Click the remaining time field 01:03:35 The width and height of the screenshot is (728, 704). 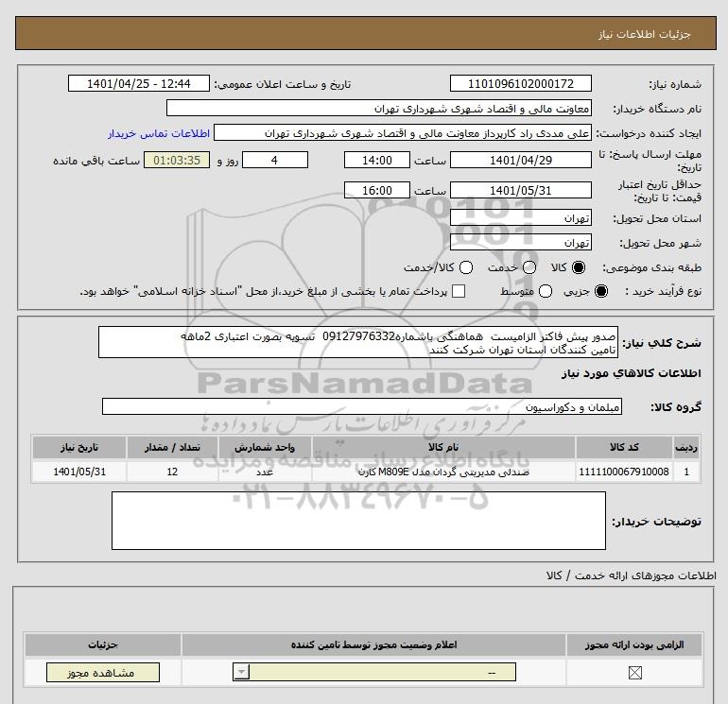click(x=177, y=160)
